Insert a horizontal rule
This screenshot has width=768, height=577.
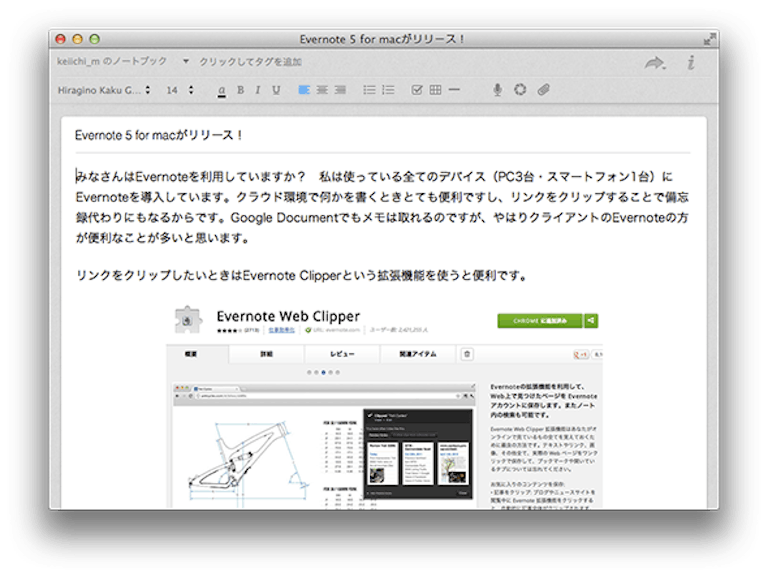[x=454, y=90]
